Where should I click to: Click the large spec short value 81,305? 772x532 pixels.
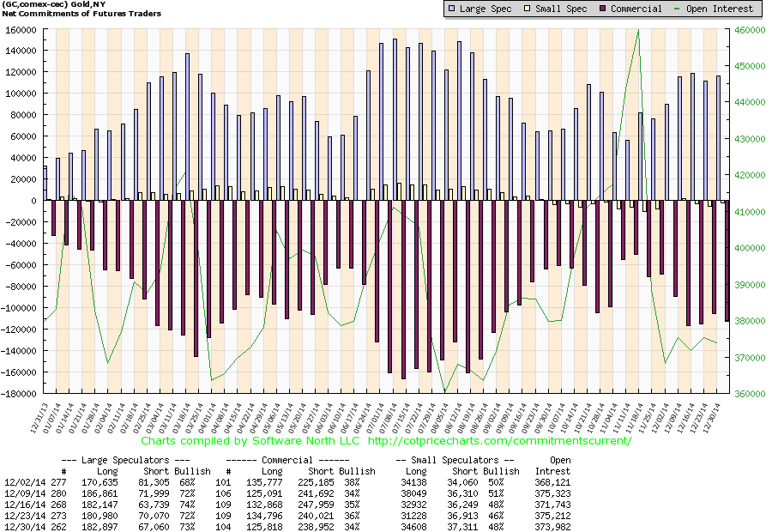pyautogui.click(x=154, y=482)
